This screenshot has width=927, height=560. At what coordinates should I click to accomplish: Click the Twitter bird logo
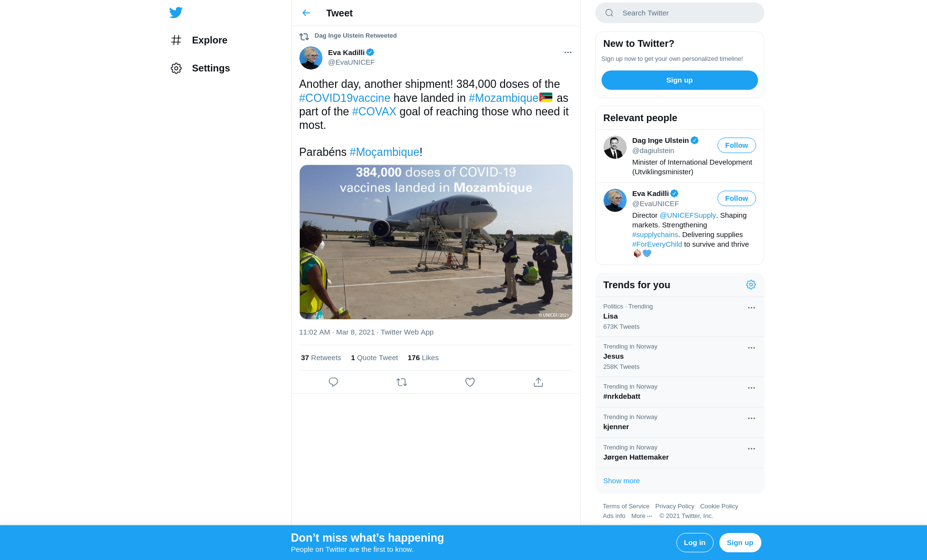tap(176, 13)
